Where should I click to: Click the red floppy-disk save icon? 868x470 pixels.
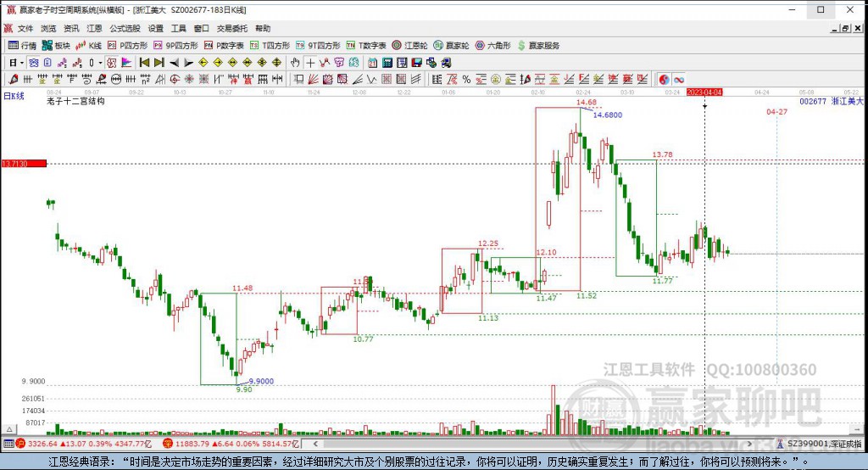(x=417, y=63)
